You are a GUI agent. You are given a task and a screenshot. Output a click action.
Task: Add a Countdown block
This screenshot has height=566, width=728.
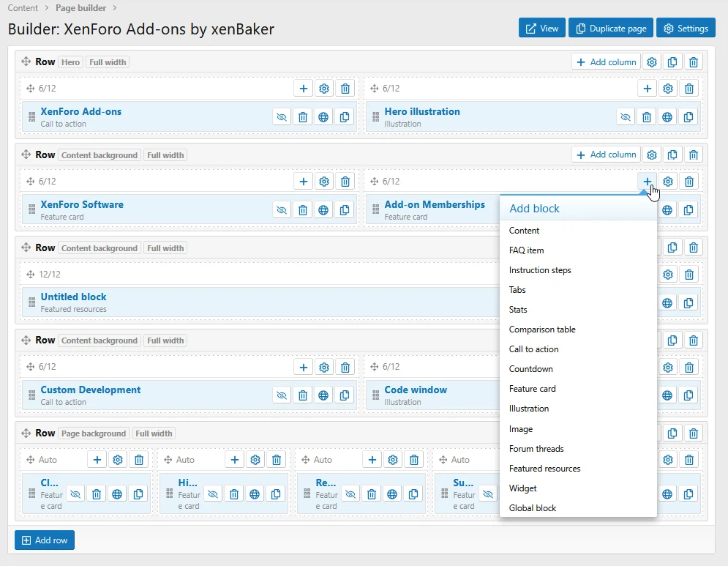[578, 369]
